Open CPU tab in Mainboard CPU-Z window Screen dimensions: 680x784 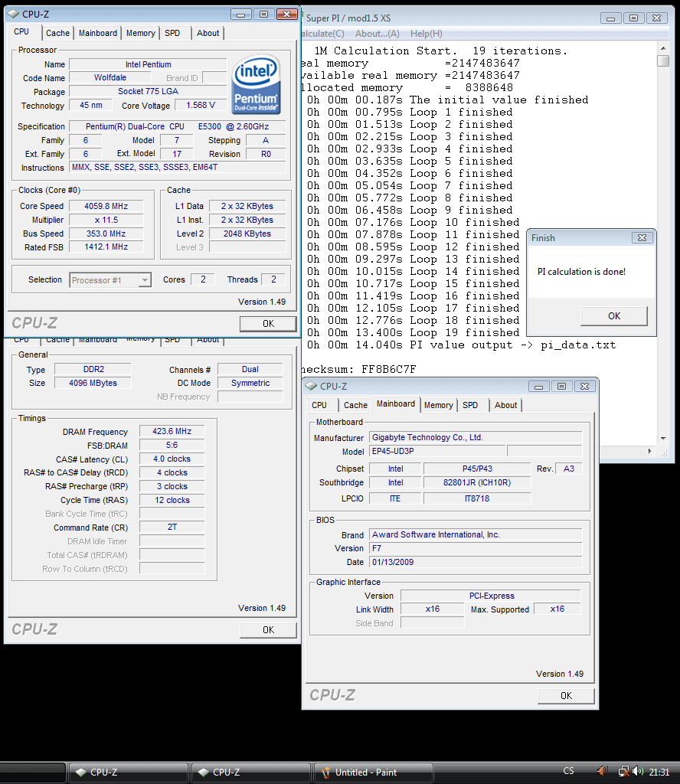319,405
